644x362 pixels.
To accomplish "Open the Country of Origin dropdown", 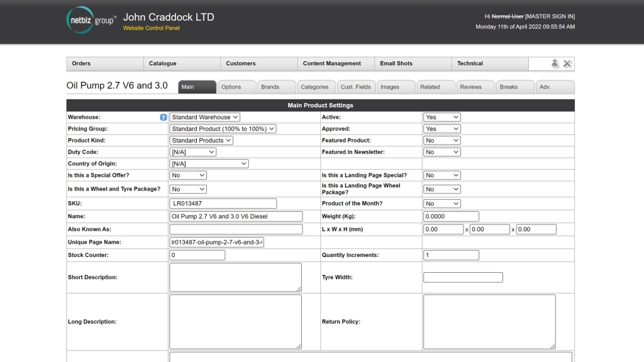I will 209,163.
